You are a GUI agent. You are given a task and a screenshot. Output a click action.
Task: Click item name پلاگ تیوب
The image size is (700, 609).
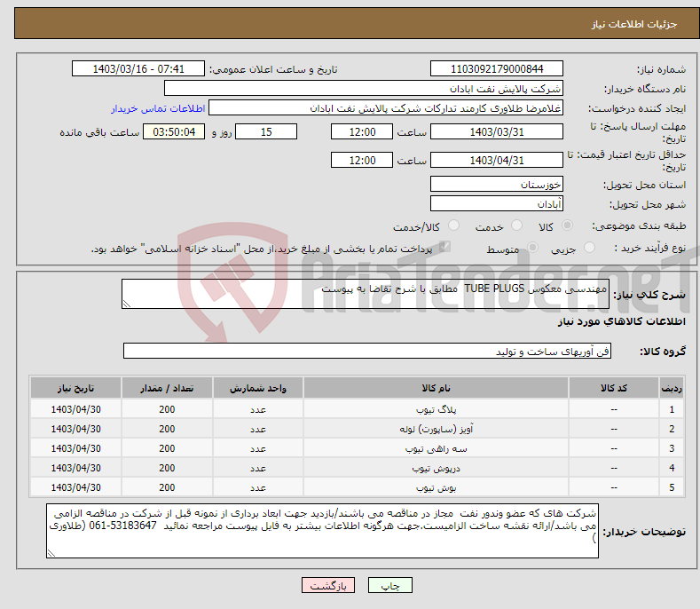click(436, 409)
